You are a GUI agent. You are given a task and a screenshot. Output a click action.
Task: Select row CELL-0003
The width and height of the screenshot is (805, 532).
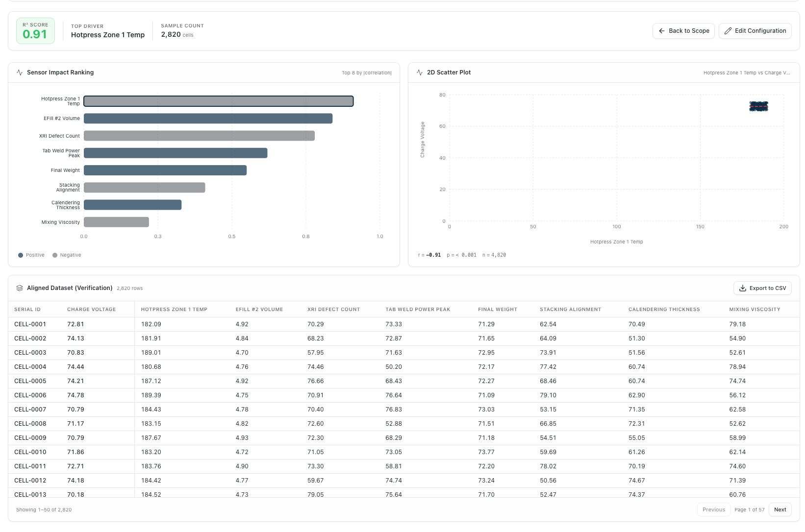coord(404,353)
